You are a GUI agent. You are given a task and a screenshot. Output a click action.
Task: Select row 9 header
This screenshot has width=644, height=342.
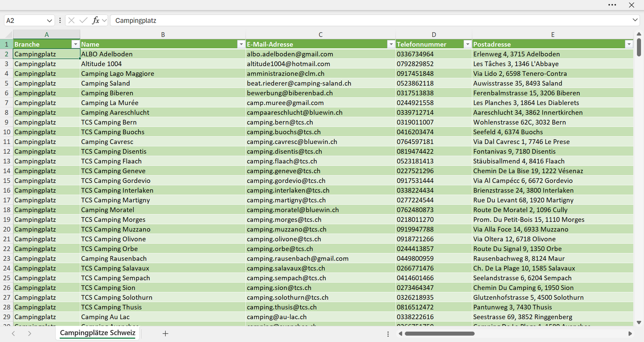6,122
